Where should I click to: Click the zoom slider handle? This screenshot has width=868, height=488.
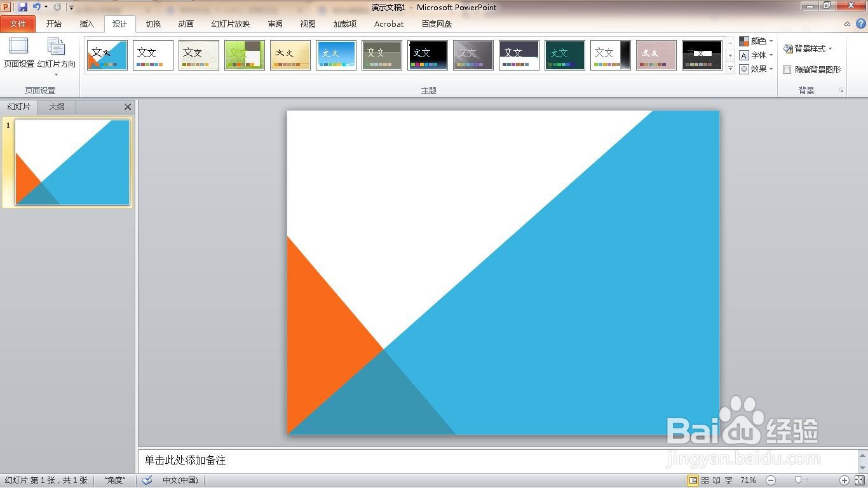coord(798,480)
